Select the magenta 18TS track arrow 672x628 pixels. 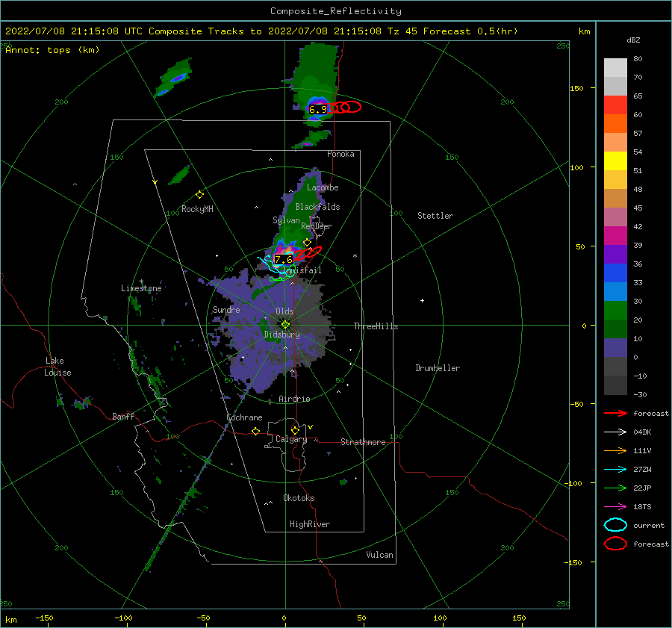click(615, 507)
